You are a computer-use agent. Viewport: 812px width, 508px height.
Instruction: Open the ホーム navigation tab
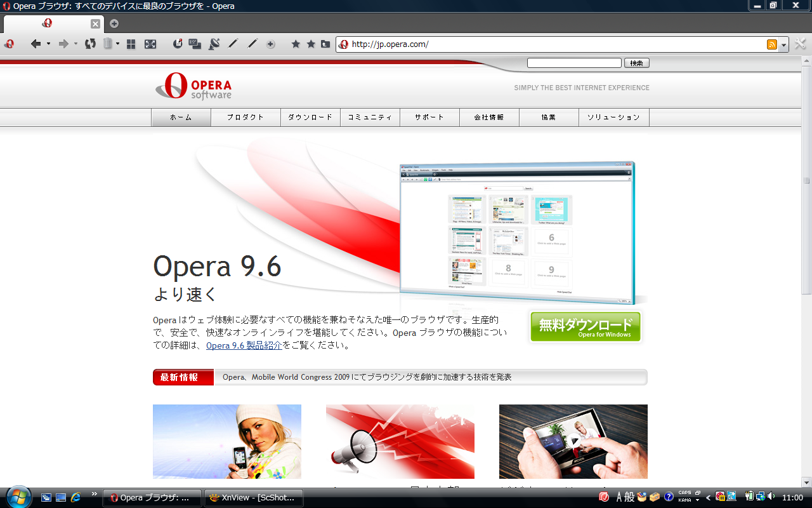pos(181,117)
